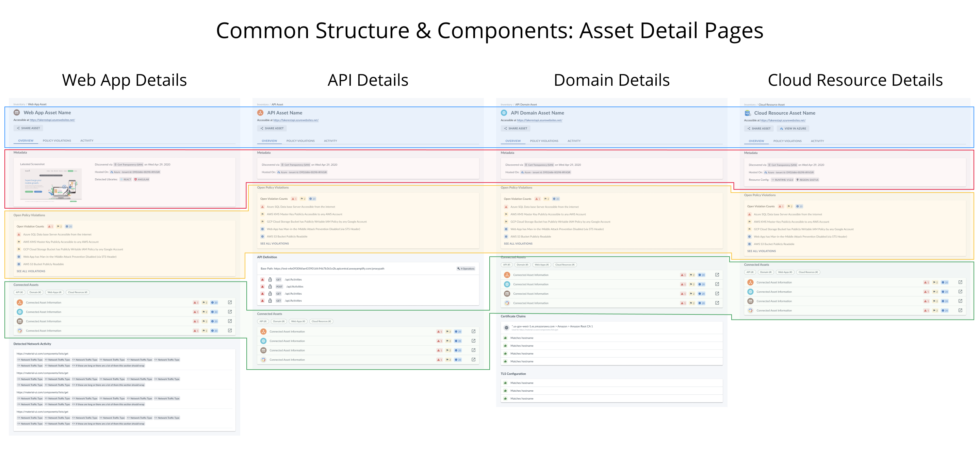The image size is (980, 456).
Task: Click See All Violations in Domain Details
Action: click(x=518, y=244)
